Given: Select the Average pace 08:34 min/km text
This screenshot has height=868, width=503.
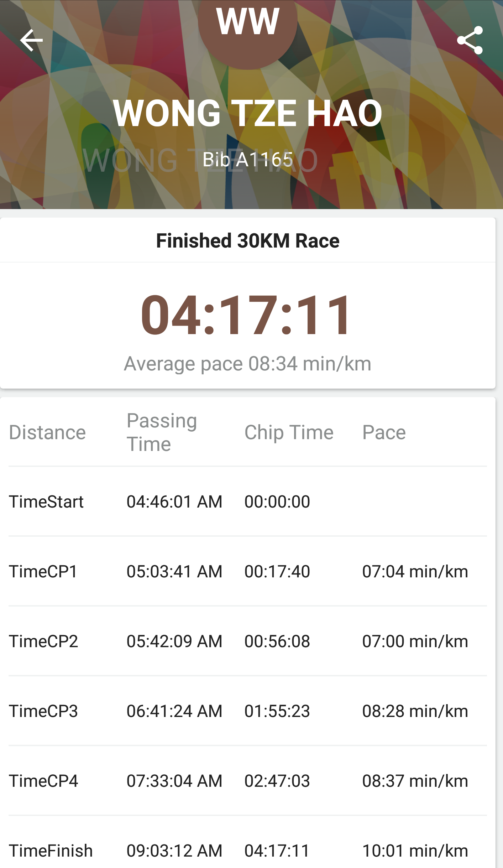Looking at the screenshot, I should pos(248,364).
